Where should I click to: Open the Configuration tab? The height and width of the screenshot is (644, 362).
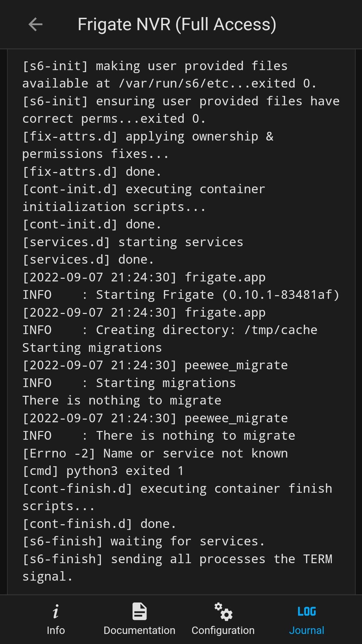[x=223, y=630]
